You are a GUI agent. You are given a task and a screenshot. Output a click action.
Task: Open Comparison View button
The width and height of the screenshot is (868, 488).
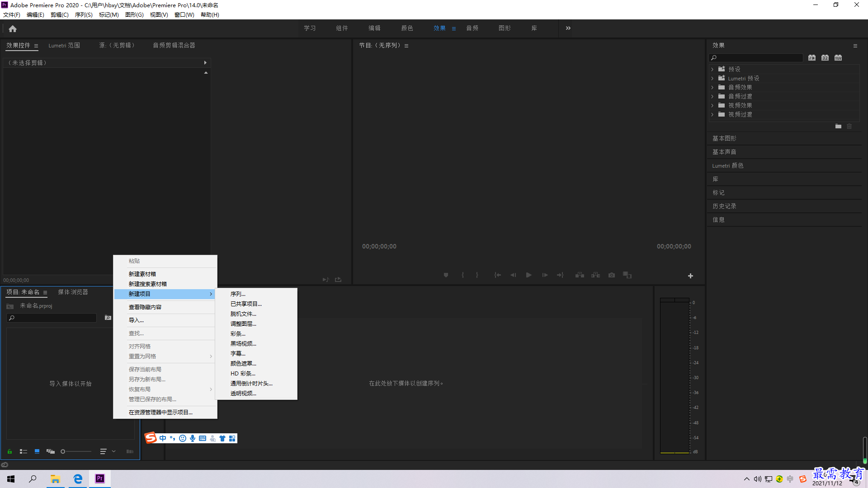coord(627,275)
